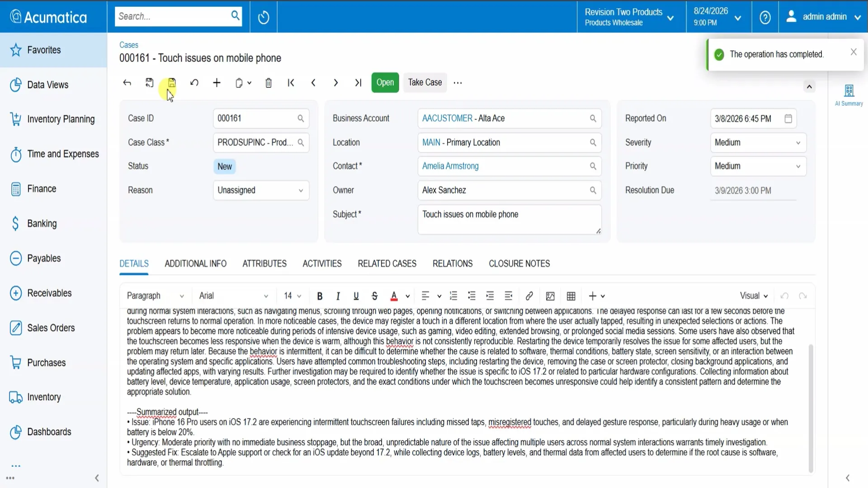Screen dimensions: 868x488
Task: Toggle strikethrough formatting
Action: 374,296
